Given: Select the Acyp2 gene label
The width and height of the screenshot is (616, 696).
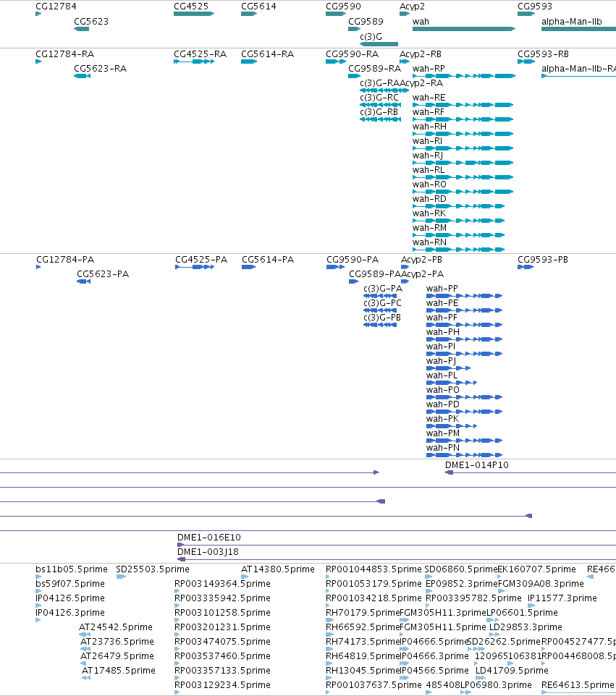Looking at the screenshot, I should 412,7.
